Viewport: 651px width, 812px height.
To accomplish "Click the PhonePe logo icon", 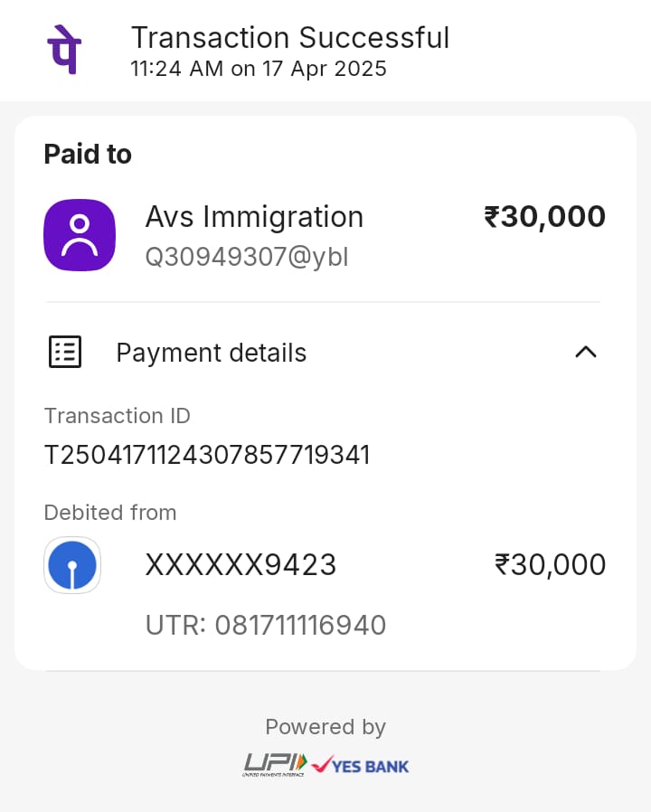I will (x=62, y=50).
